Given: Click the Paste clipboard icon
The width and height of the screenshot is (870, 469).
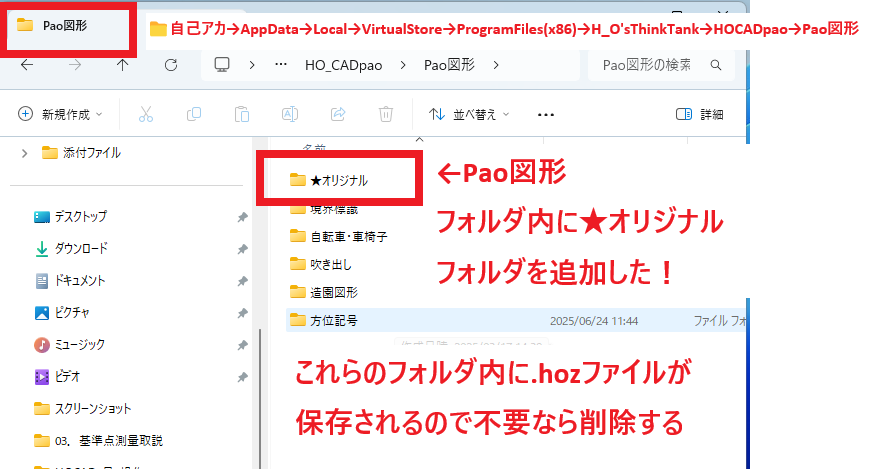Looking at the screenshot, I should tap(242, 114).
